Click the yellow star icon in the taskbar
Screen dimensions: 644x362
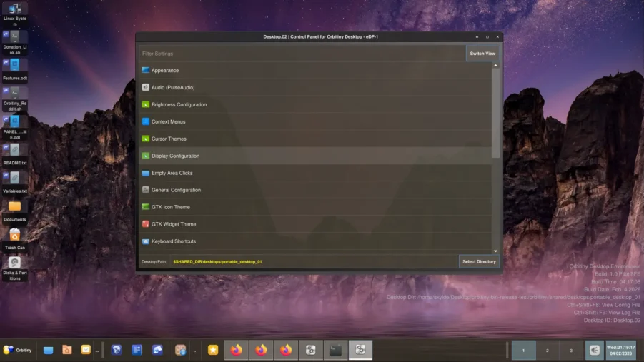point(212,350)
